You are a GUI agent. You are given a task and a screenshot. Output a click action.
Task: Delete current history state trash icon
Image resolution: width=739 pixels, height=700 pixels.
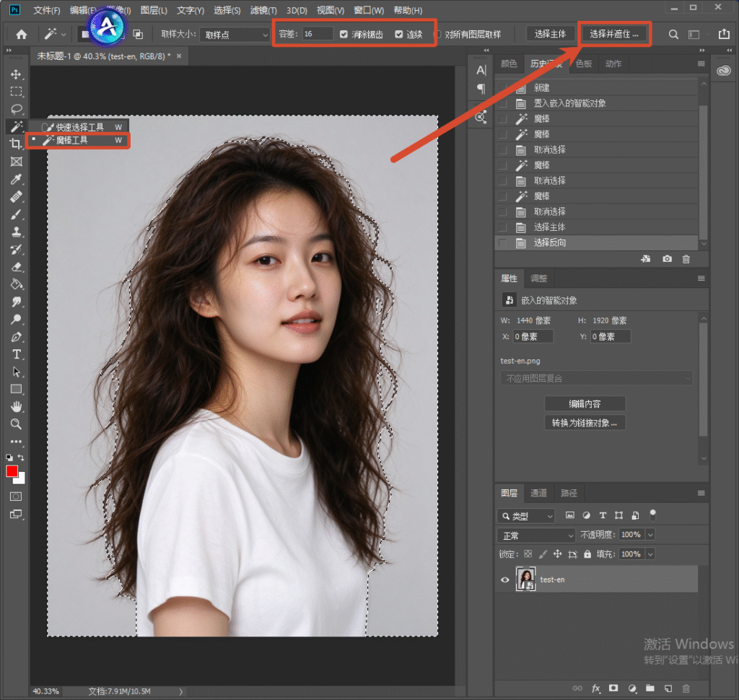pos(686,259)
